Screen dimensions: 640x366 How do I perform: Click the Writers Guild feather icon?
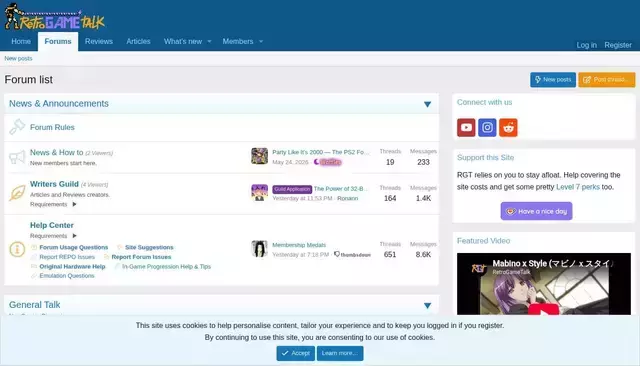pyautogui.click(x=17, y=193)
